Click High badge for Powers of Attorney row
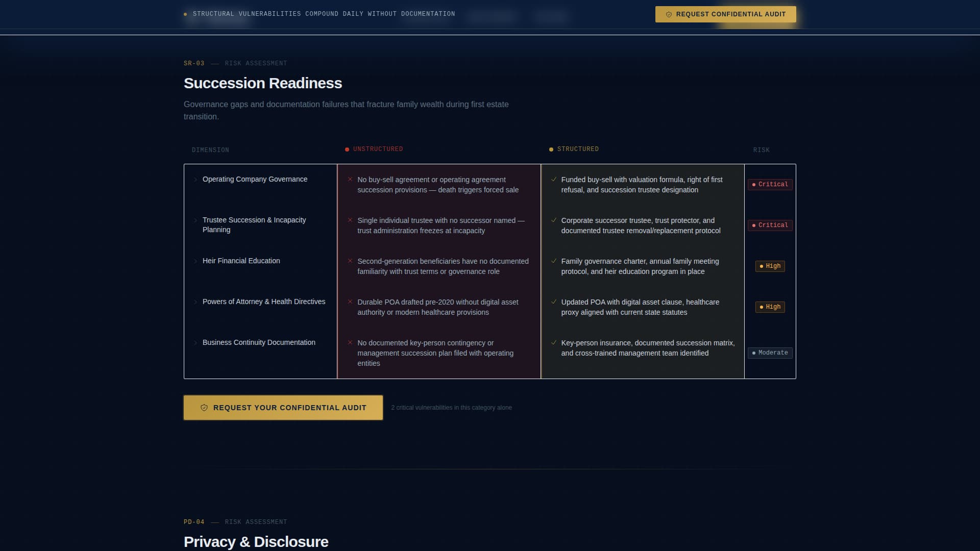 [770, 307]
